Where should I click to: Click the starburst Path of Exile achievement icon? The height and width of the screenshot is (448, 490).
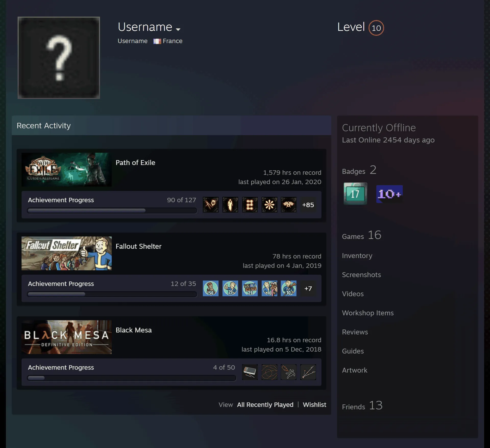pyautogui.click(x=269, y=205)
